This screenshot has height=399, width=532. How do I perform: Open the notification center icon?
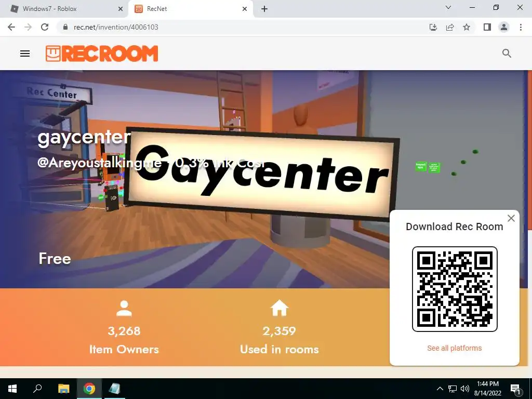point(516,389)
